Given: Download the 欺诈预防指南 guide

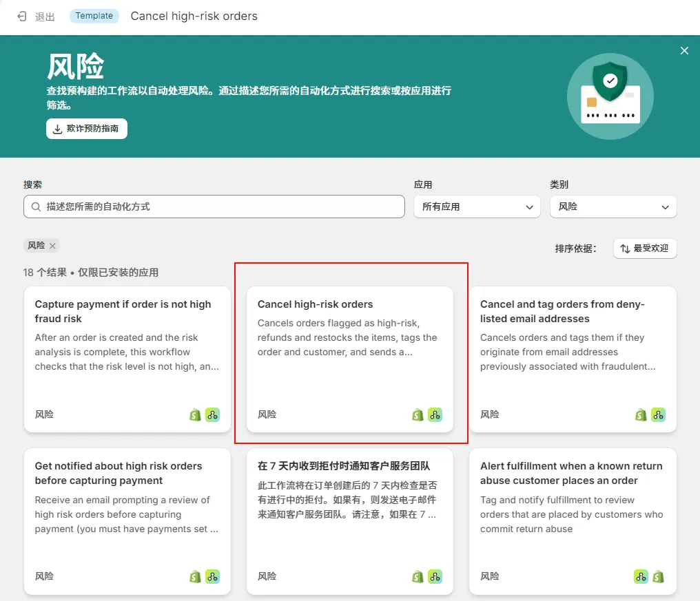Looking at the screenshot, I should 87,129.
